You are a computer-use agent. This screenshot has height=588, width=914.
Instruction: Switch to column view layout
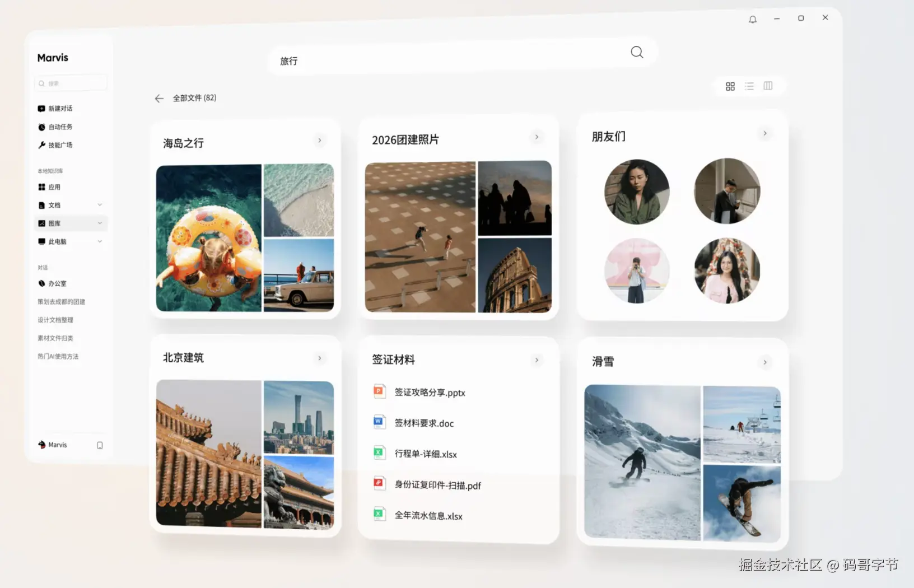(x=768, y=86)
